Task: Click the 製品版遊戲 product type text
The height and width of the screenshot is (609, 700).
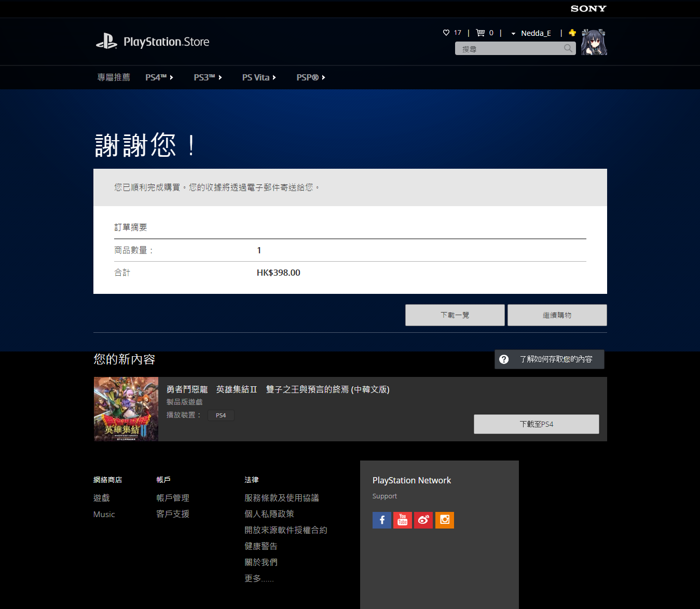Action: 185,402
